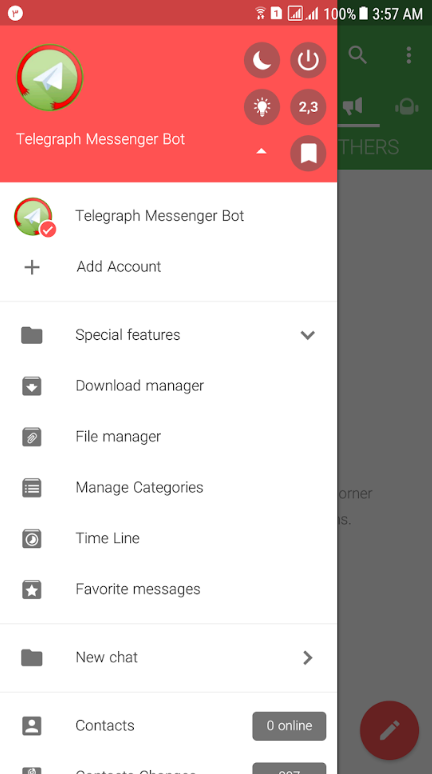This screenshot has height=774, width=432.
Task: Open New chat submenu
Action: pos(168,658)
